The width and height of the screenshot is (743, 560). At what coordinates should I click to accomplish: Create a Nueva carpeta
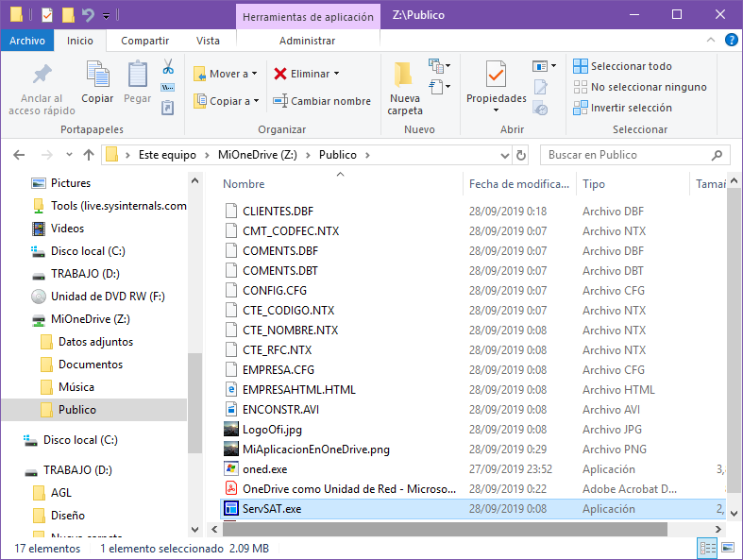pyautogui.click(x=404, y=89)
